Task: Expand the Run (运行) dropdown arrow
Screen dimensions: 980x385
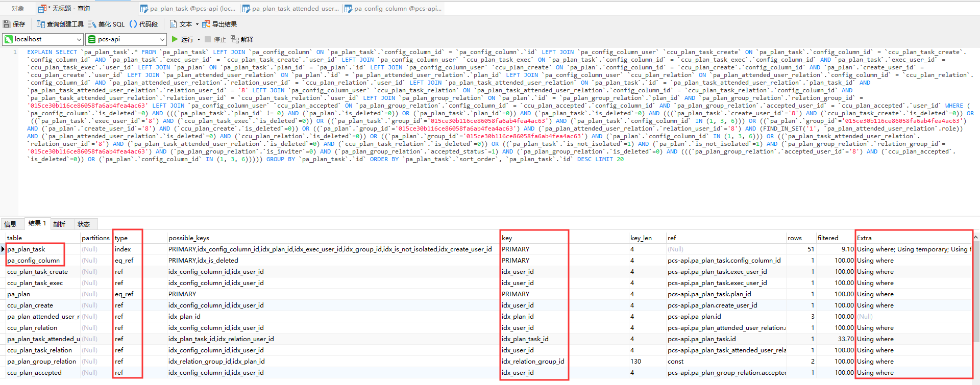Action: [199, 39]
